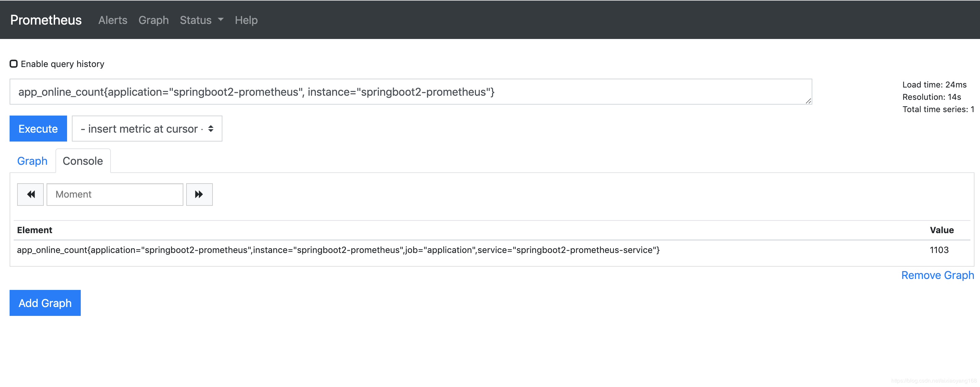The width and height of the screenshot is (980, 387).
Task: Open the Alerts page
Action: coord(113,20)
